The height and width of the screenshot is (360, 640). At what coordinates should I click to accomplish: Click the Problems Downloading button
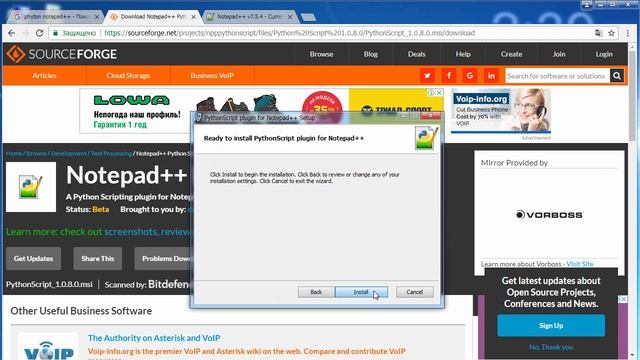coord(163,258)
